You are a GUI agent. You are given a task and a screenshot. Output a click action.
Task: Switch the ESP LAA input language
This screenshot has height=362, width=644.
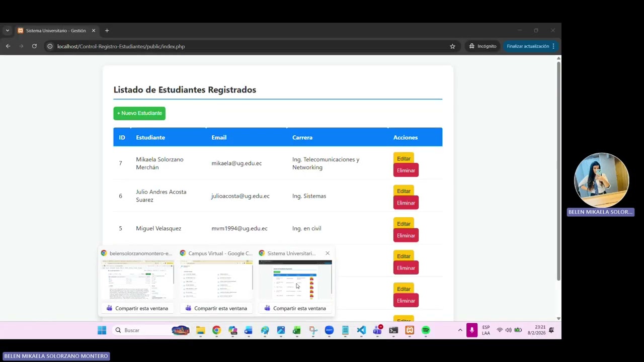(486, 330)
